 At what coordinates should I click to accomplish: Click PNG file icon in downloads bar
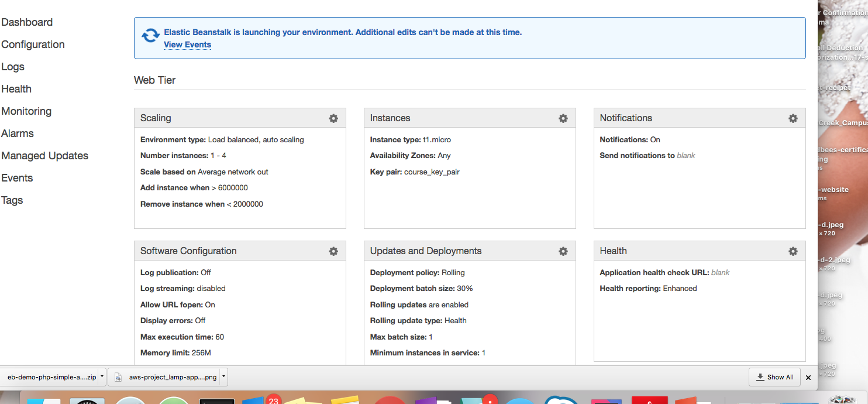(118, 377)
